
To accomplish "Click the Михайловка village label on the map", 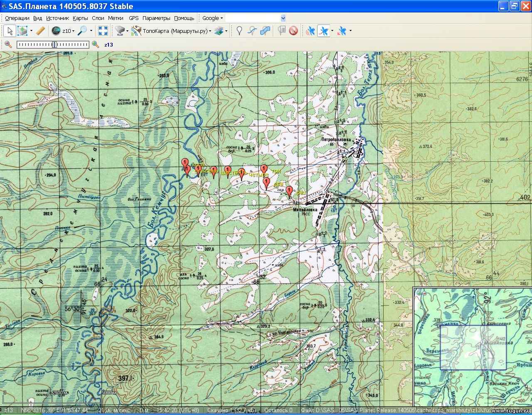I will (305, 210).
